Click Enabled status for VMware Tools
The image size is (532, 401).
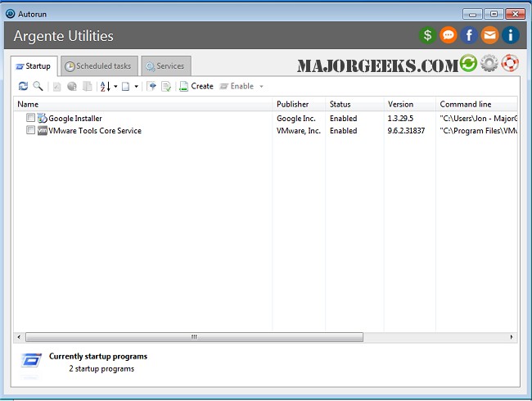[x=344, y=131]
